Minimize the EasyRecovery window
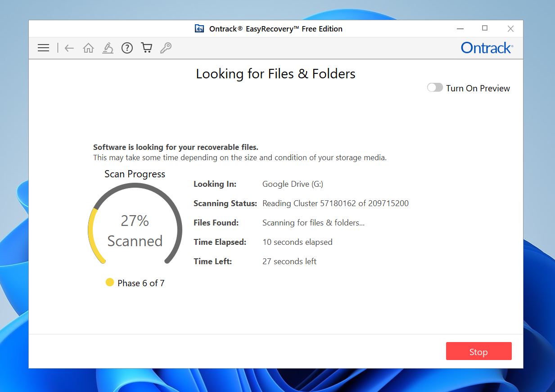The width and height of the screenshot is (555, 392). (x=460, y=29)
